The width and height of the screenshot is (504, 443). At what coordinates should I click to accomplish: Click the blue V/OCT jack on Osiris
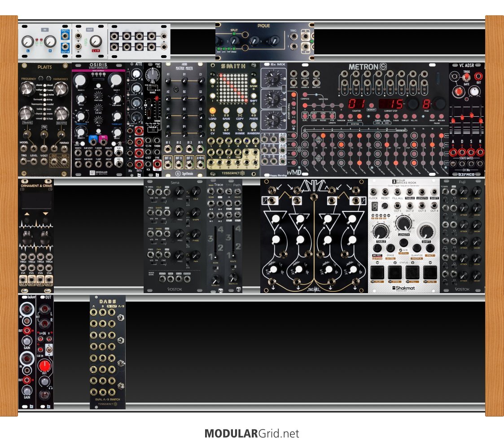[x=93, y=142]
